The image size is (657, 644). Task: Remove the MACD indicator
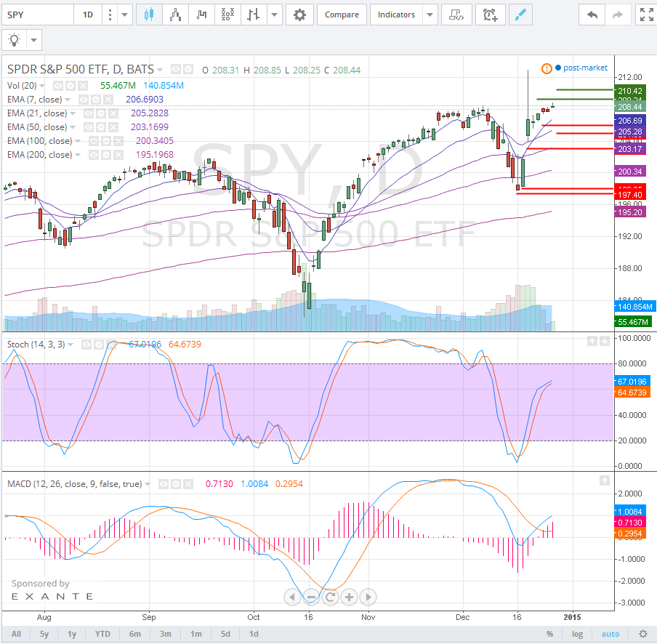[x=188, y=484]
